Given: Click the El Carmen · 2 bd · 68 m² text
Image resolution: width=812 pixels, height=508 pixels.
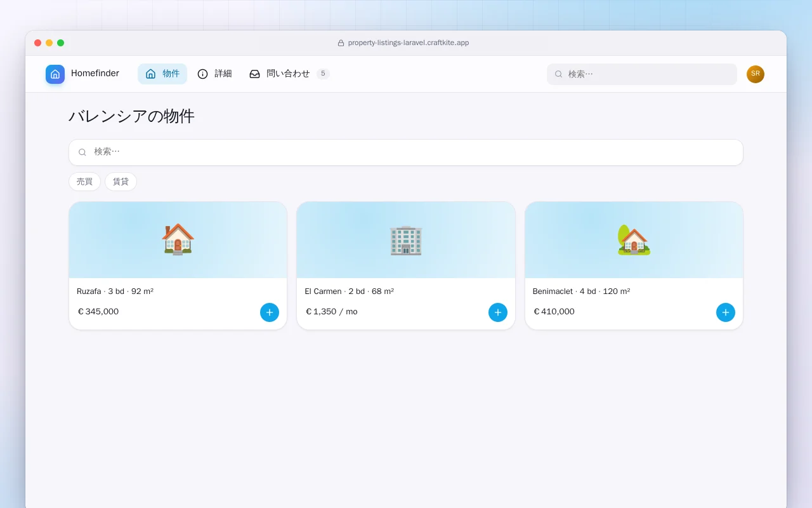Looking at the screenshot, I should click(349, 291).
